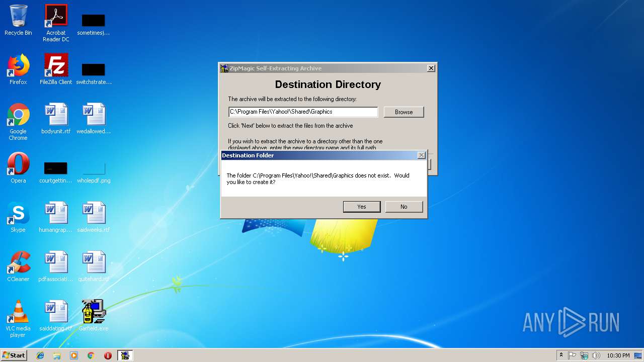The width and height of the screenshot is (644, 362).
Task: Select the Firefox desktop shortcut
Action: pos(18,69)
